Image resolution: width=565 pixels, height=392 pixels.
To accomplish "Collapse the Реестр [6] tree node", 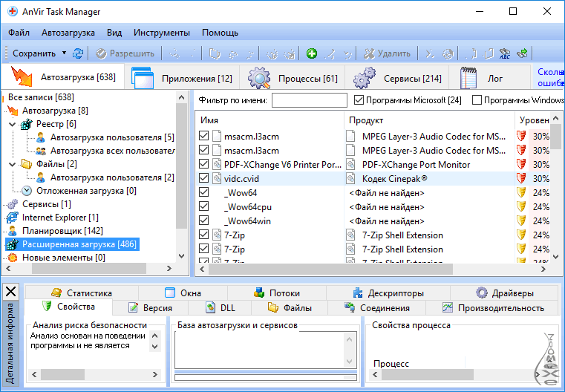I will tap(13, 125).
